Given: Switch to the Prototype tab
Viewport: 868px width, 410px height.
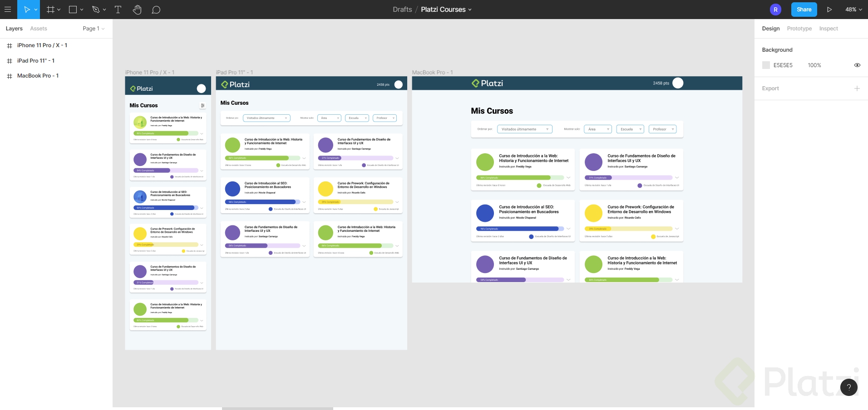Looking at the screenshot, I should pyautogui.click(x=799, y=29).
